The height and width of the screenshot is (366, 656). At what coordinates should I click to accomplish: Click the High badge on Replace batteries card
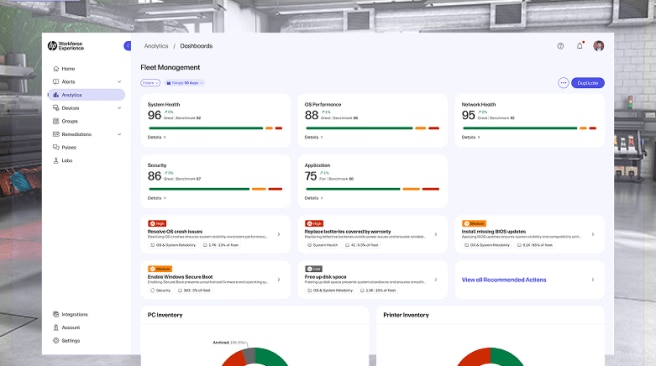click(314, 223)
